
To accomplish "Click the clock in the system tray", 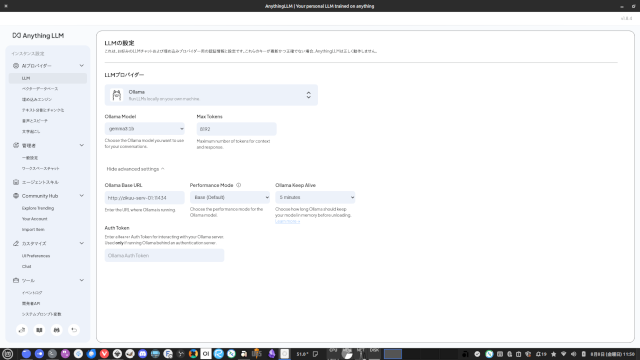I will tap(613, 354).
